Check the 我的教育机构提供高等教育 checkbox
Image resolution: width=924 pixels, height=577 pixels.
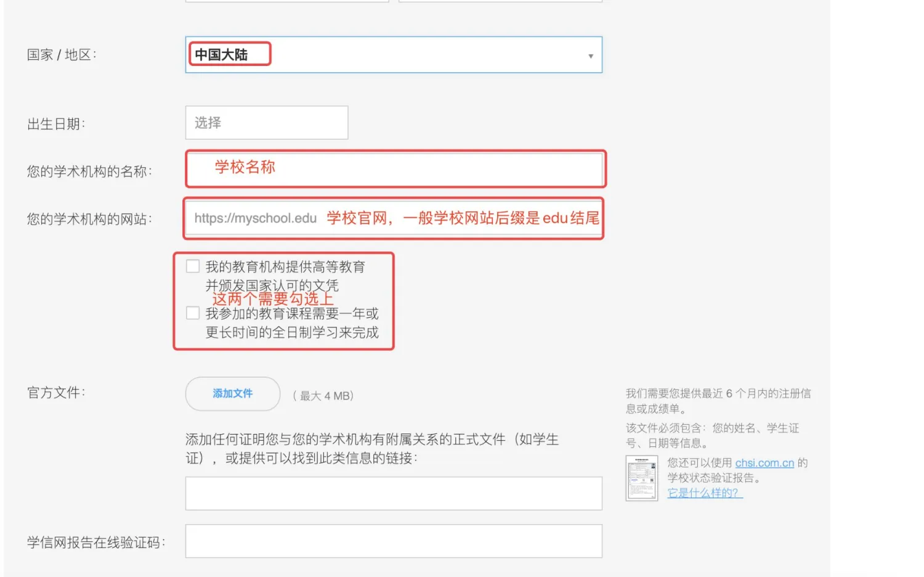coord(193,266)
